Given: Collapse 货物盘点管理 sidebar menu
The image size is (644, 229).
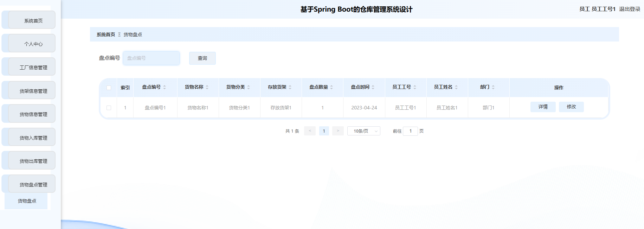Looking at the screenshot, I should 32,184.
